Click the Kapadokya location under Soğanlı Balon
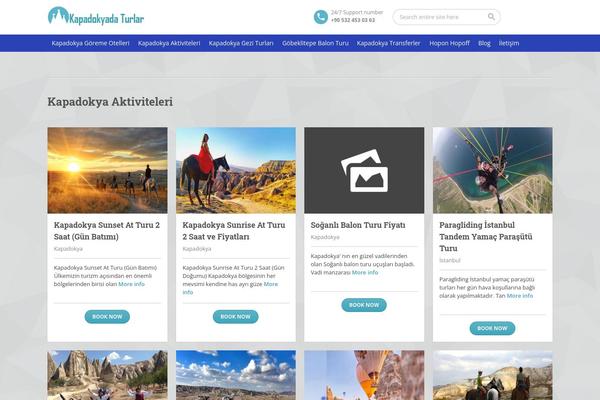Viewport: 600px width, 400px height. point(325,237)
